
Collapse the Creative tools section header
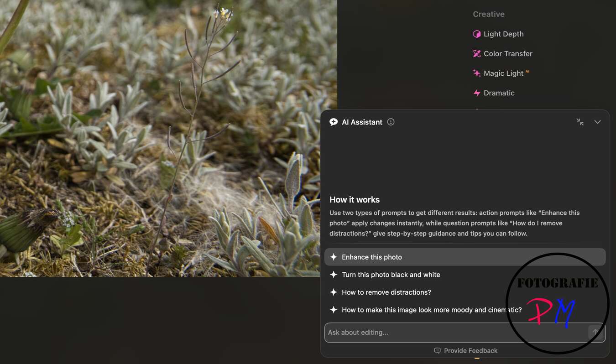click(x=488, y=14)
